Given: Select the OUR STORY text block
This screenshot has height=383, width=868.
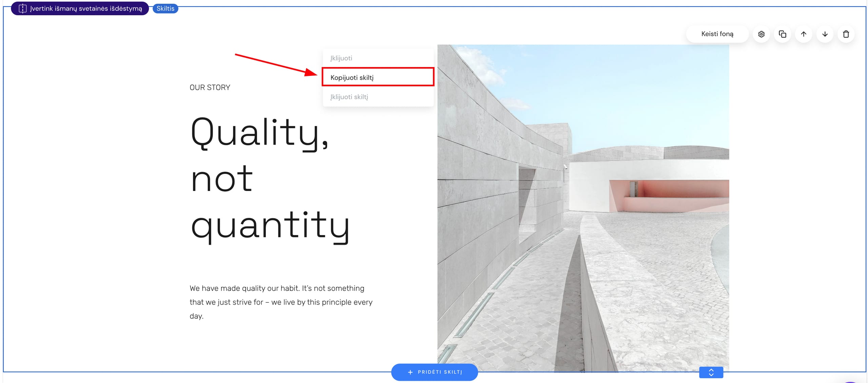Looking at the screenshot, I should [x=210, y=87].
